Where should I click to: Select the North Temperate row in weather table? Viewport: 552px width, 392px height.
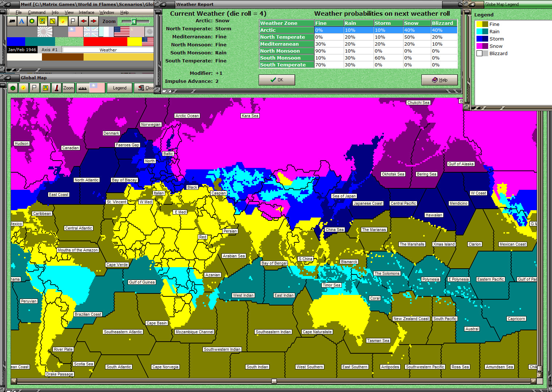358,37
